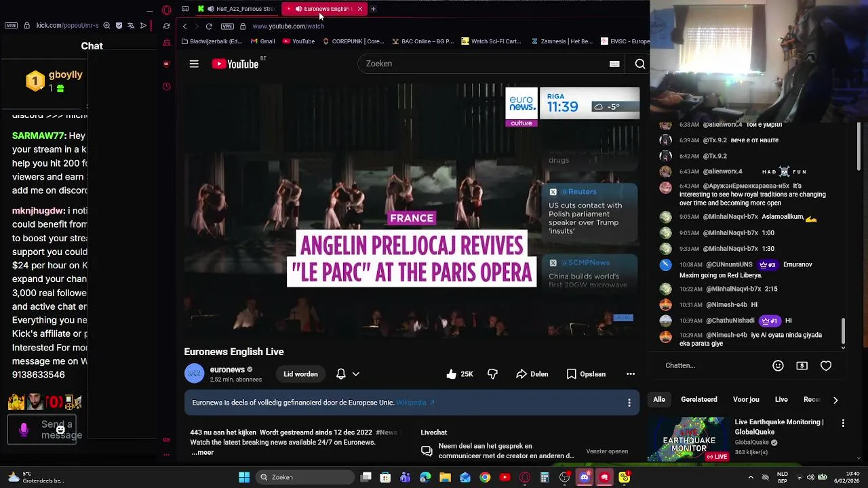Open the emoji picker in live chat
The width and height of the screenshot is (868, 488).
778,365
